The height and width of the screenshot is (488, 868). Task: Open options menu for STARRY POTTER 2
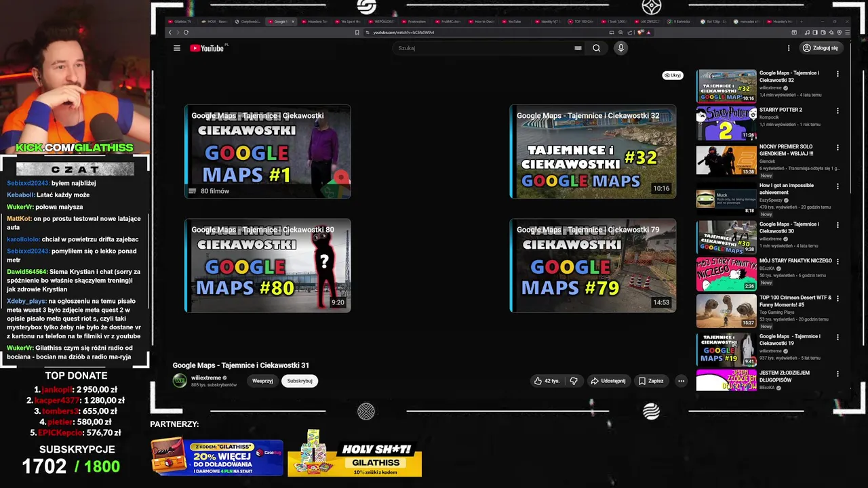click(837, 110)
